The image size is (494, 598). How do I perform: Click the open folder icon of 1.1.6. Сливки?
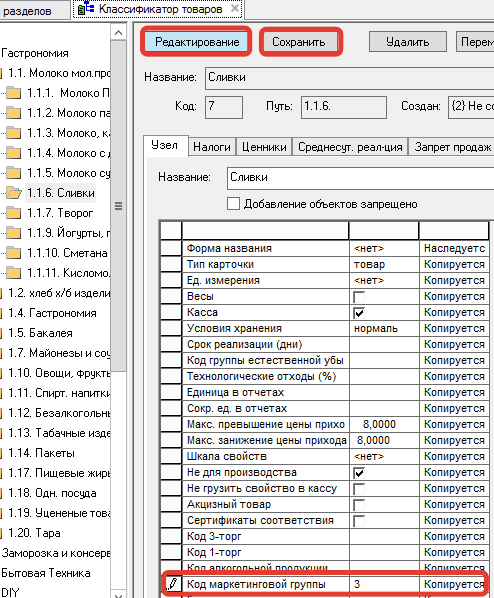pos(13,193)
